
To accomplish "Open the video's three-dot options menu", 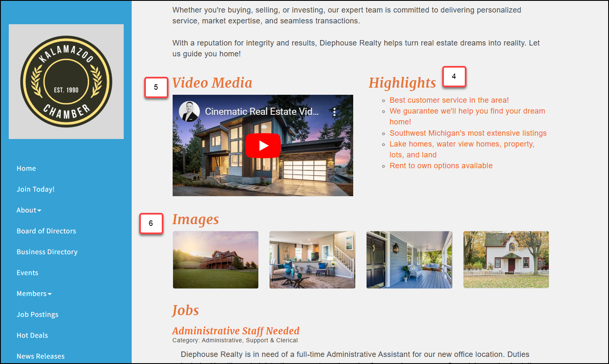I will 334,111.
